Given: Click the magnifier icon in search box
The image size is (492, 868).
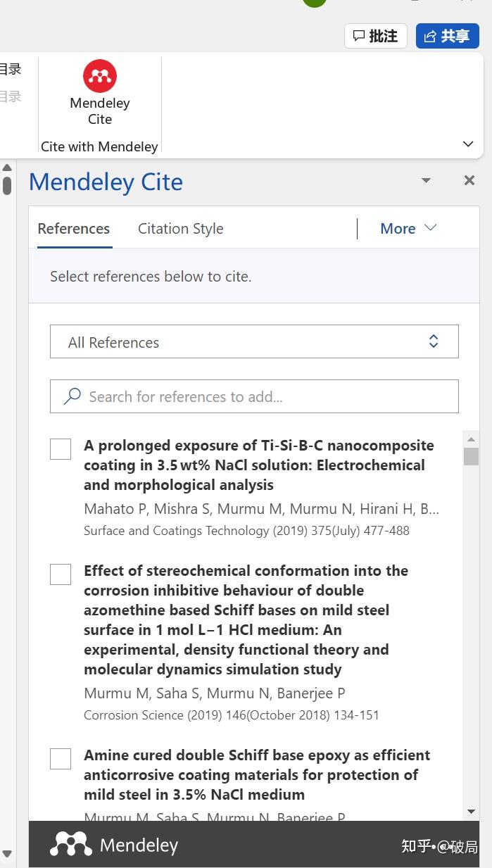Looking at the screenshot, I should pos(72,396).
